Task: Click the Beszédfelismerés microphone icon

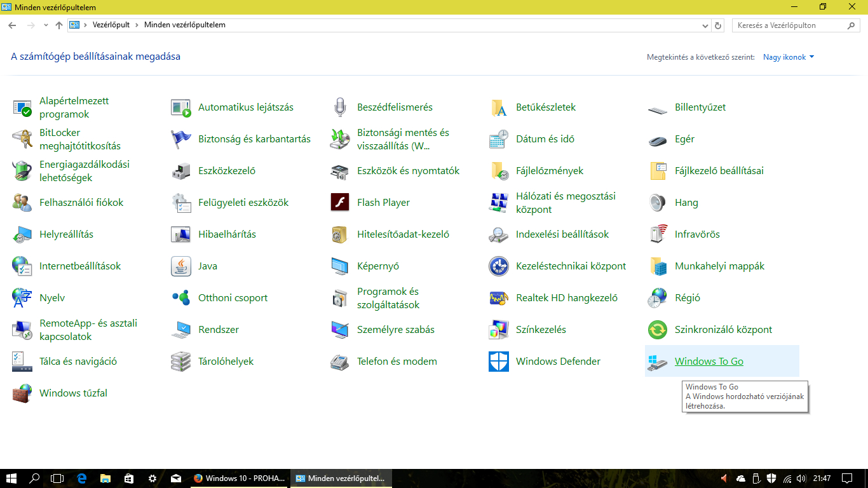Action: pos(340,107)
